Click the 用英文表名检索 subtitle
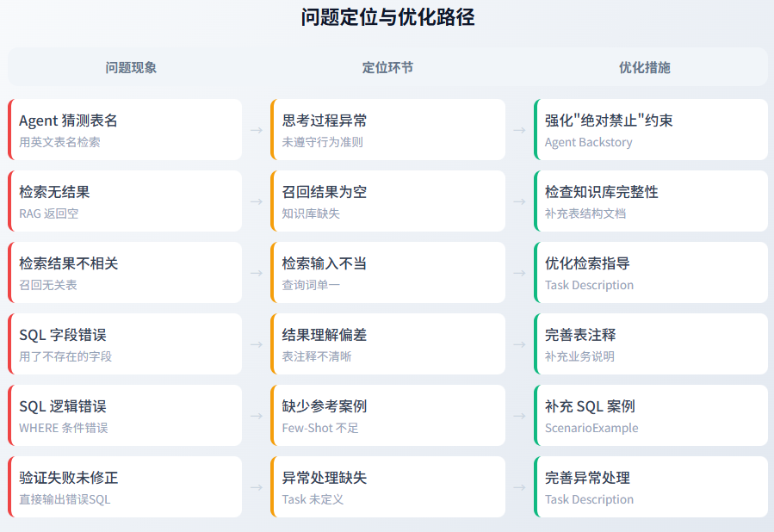Image resolution: width=774 pixels, height=532 pixels. (59, 142)
